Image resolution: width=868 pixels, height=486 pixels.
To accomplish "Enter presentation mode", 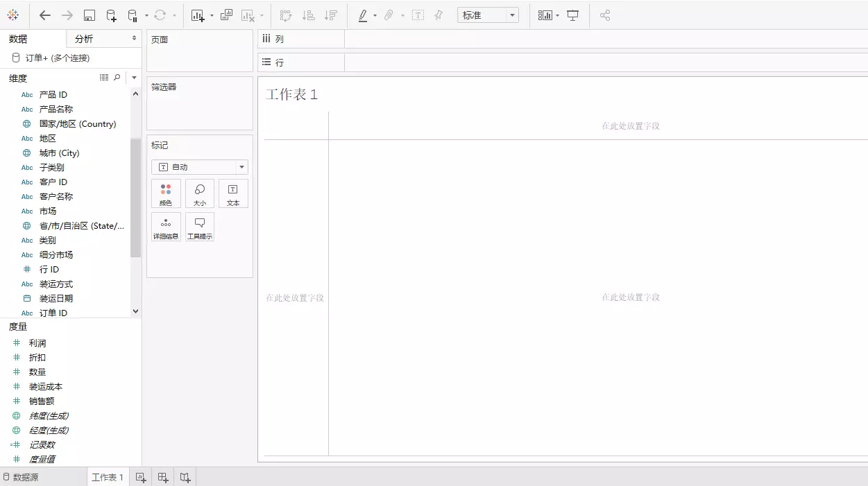I will point(573,15).
